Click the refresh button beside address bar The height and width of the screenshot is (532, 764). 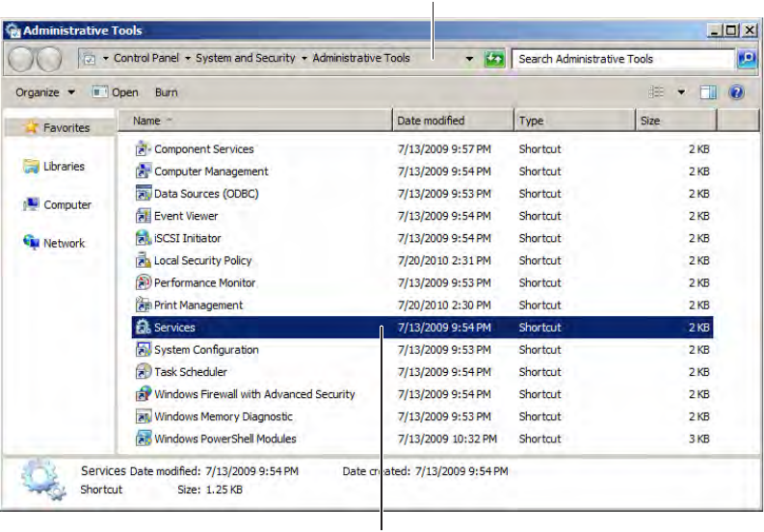click(x=494, y=59)
